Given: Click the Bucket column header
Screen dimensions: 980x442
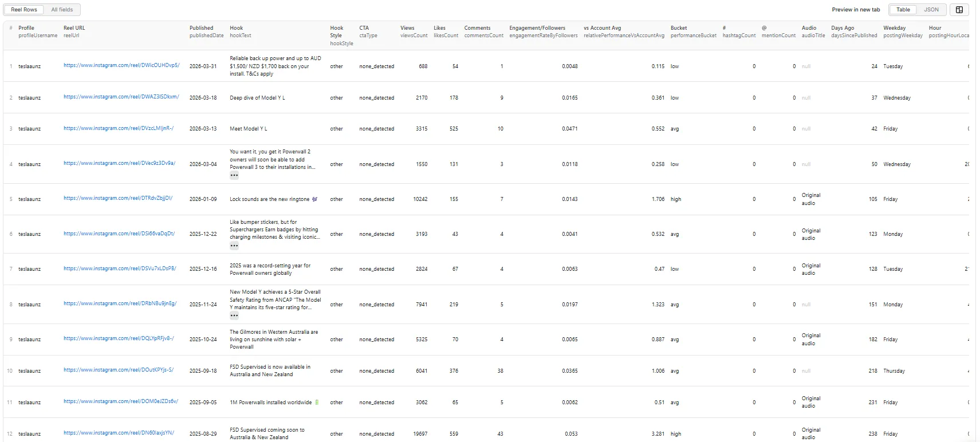Looking at the screenshot, I should click(x=694, y=31).
